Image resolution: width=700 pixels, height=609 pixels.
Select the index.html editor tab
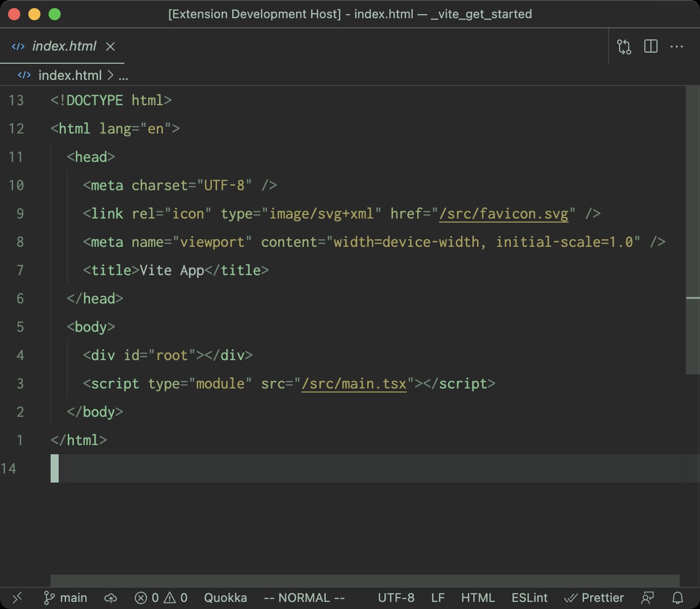pos(62,46)
